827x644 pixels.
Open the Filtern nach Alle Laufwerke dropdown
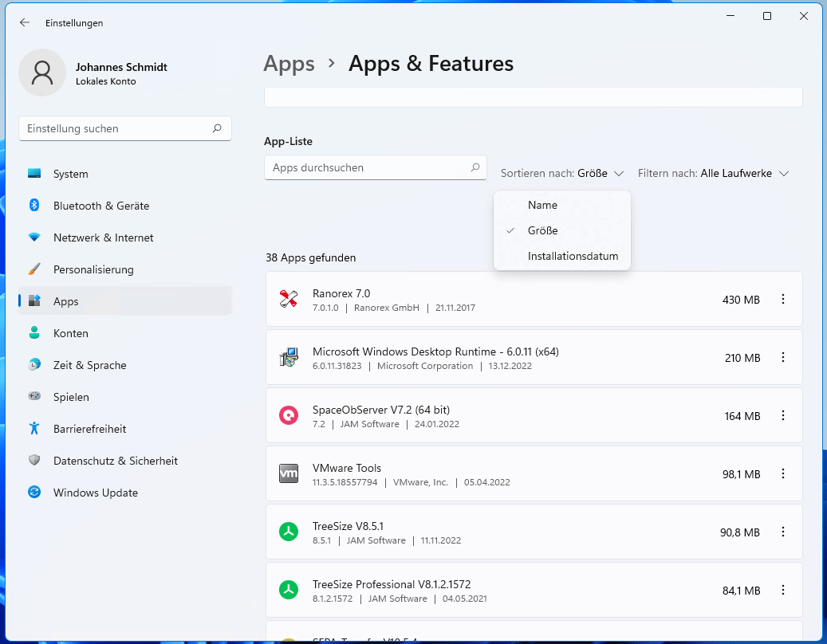point(714,174)
